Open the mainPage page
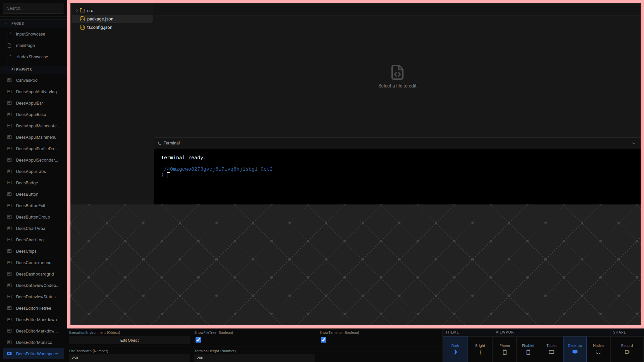 click(25, 46)
